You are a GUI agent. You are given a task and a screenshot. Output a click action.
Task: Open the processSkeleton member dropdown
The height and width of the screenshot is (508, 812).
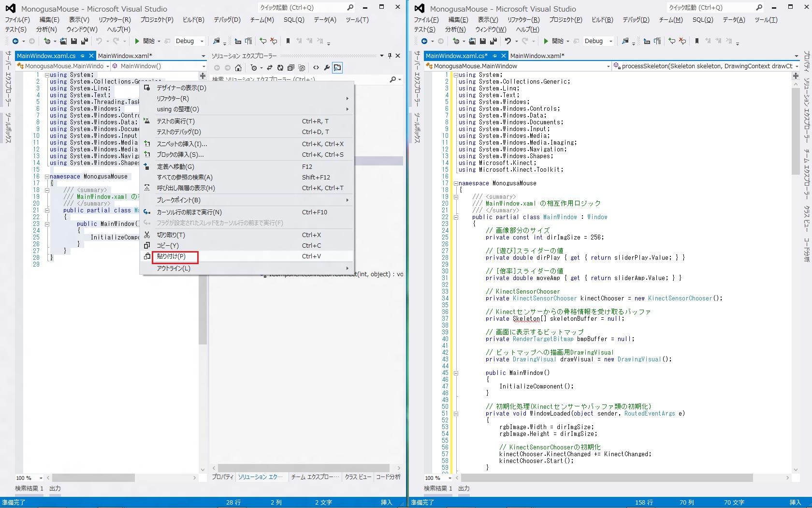click(706, 66)
